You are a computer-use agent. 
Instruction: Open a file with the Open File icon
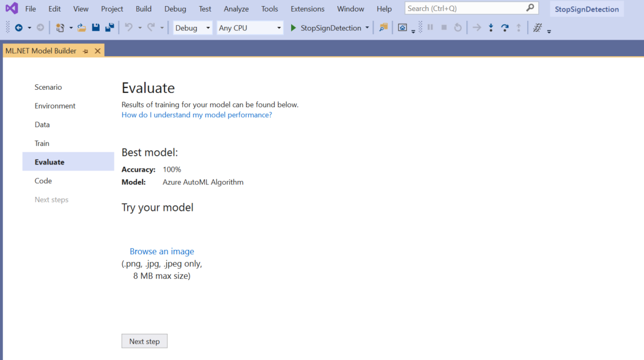click(x=83, y=28)
